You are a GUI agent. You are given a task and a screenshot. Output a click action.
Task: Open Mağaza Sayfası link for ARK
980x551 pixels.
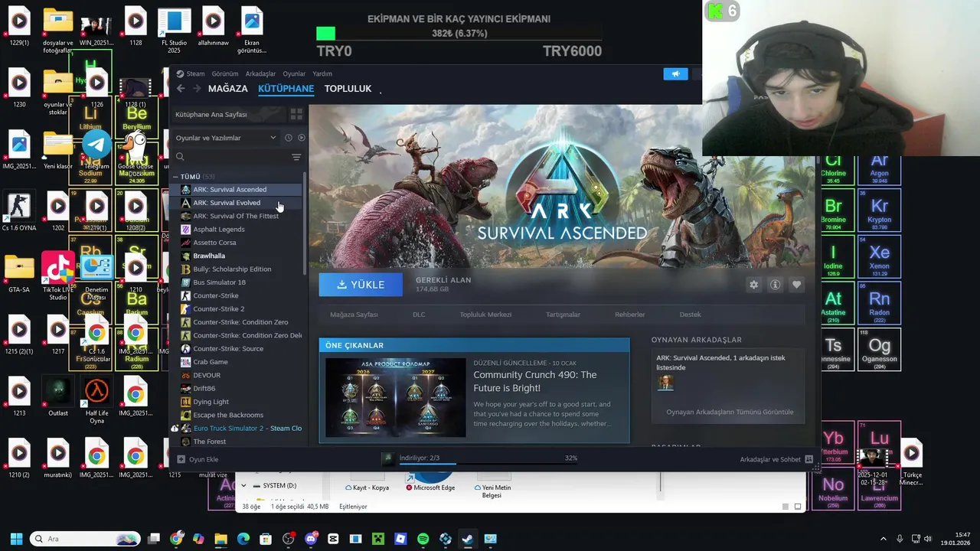354,315
